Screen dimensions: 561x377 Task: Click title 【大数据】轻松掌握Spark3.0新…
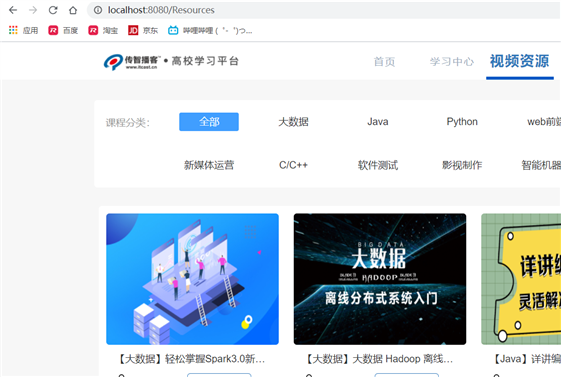coord(191,359)
